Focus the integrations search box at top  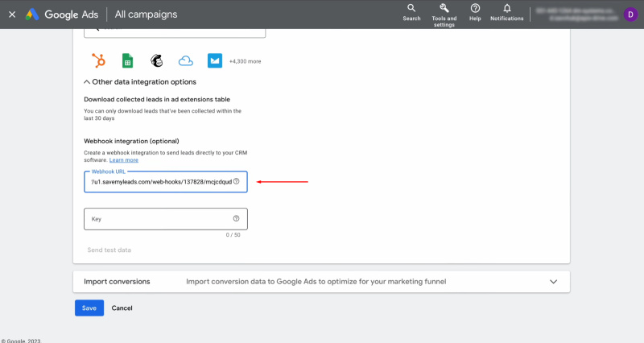(x=175, y=33)
